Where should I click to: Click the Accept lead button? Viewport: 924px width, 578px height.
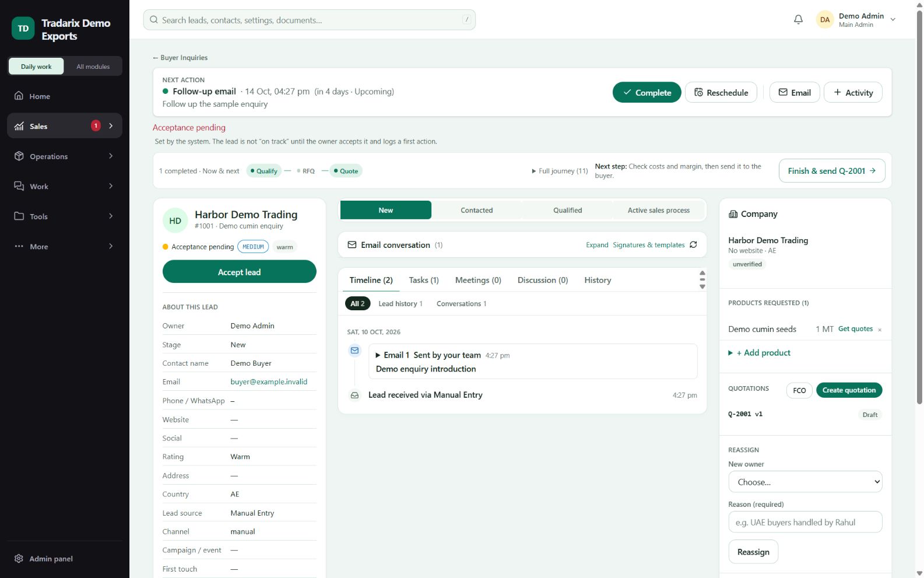click(x=240, y=272)
